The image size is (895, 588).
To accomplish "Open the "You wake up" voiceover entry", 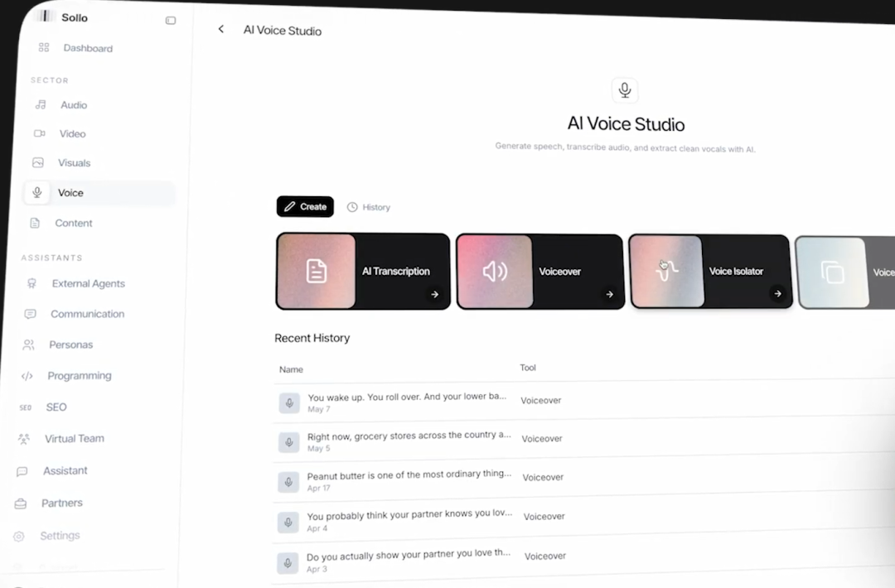I will tap(407, 402).
